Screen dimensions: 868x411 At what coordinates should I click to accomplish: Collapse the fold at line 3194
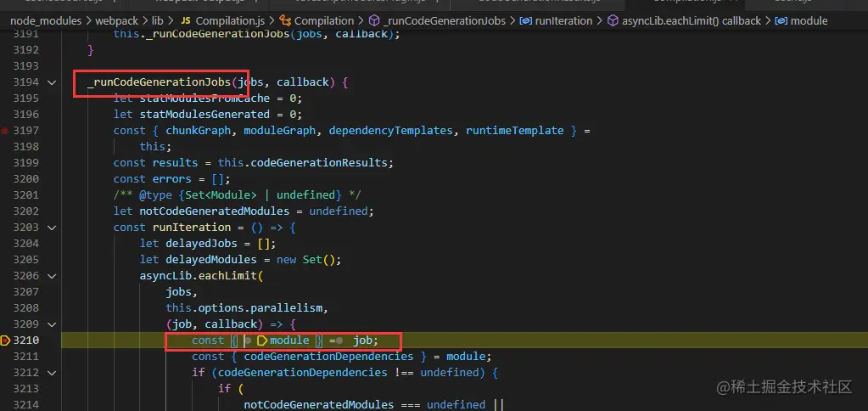tap(52, 82)
